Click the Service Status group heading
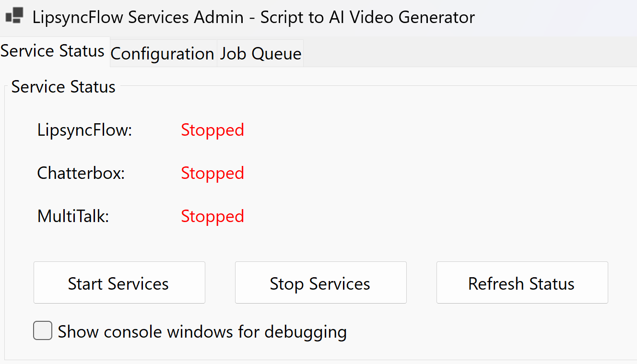Image resolution: width=637 pixels, height=364 pixels. coord(63,86)
